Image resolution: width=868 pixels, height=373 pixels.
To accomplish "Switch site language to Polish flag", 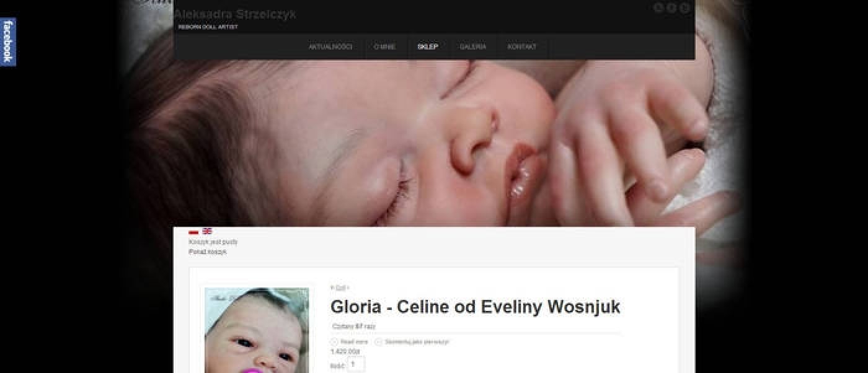I will click(193, 232).
